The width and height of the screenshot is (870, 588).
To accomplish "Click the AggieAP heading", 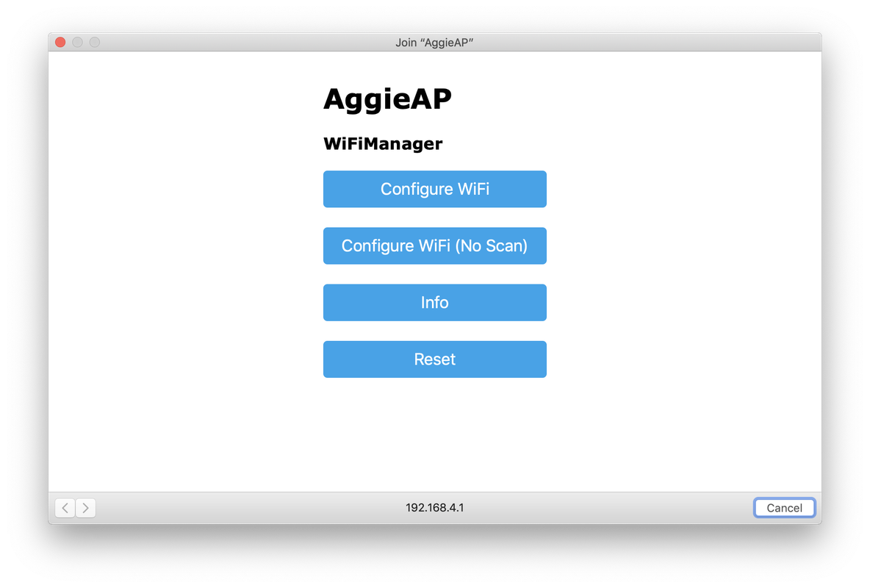I will pos(387,99).
